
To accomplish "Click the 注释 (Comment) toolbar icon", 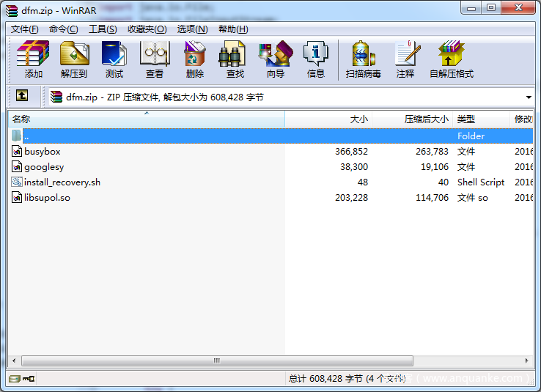I will [408, 53].
